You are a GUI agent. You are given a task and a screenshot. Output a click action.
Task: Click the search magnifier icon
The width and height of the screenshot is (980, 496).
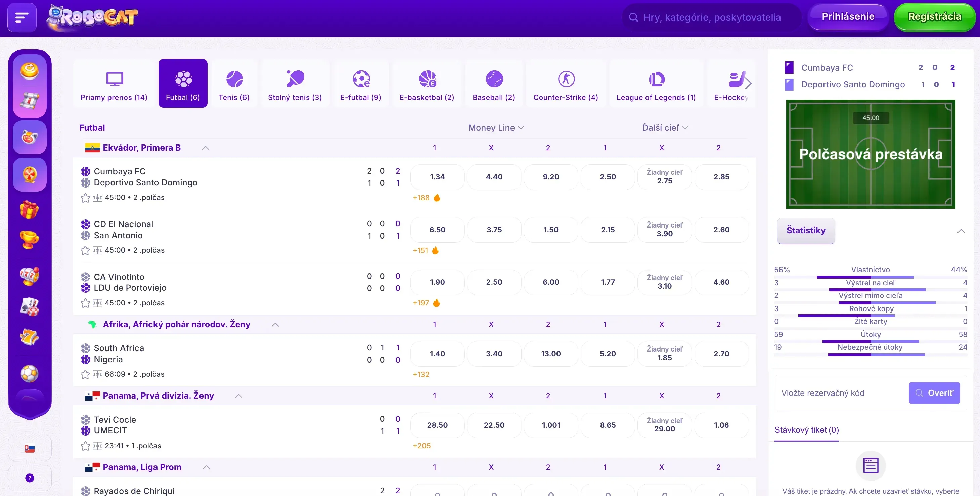633,17
